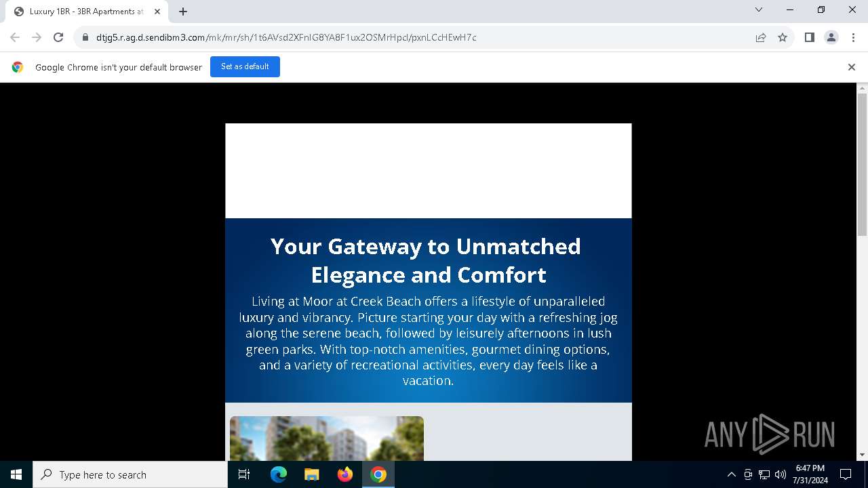Click heading 'Your Gateway to Unmatched'
Image resolution: width=868 pixels, height=488 pixels.
pyautogui.click(x=425, y=246)
